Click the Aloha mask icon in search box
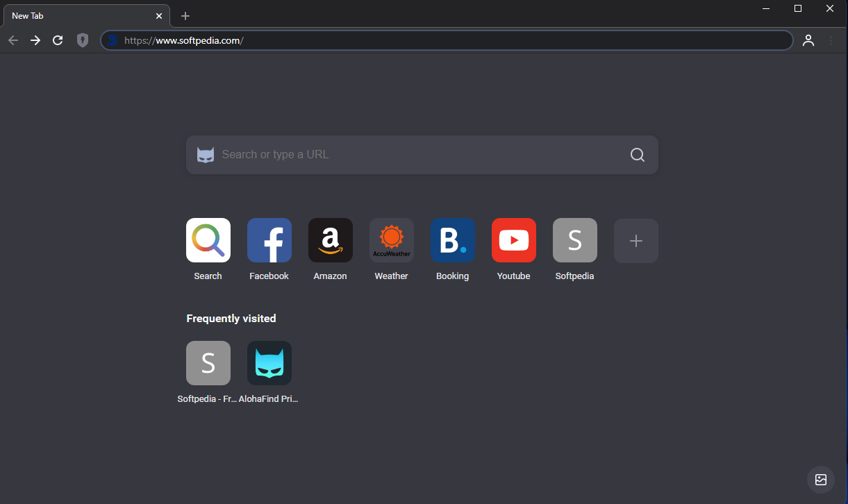 (206, 155)
